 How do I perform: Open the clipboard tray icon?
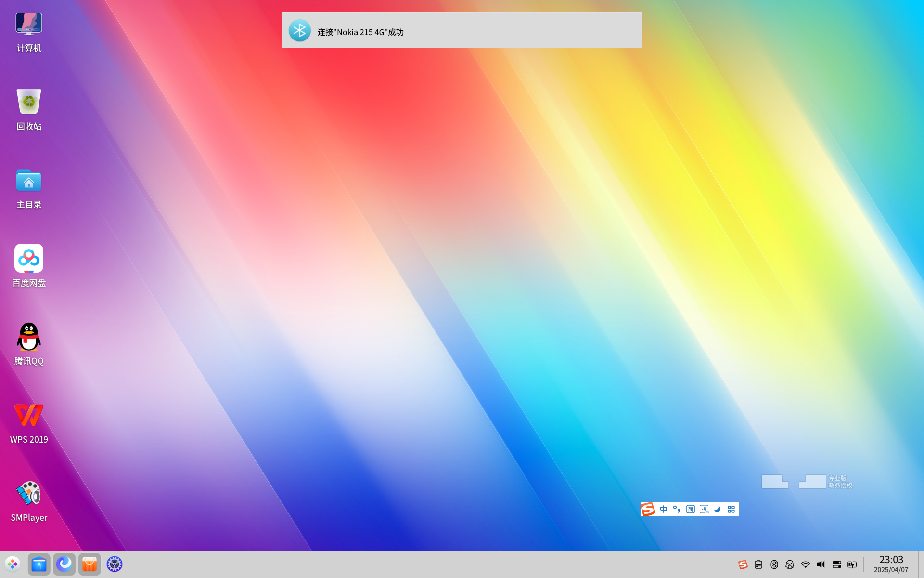[758, 565]
